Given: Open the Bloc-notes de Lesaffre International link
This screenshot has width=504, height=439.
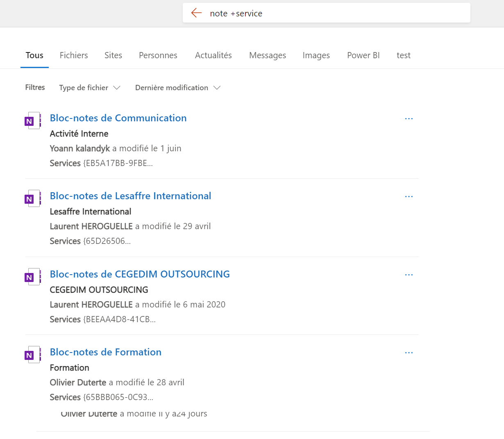Looking at the screenshot, I should click(x=131, y=196).
